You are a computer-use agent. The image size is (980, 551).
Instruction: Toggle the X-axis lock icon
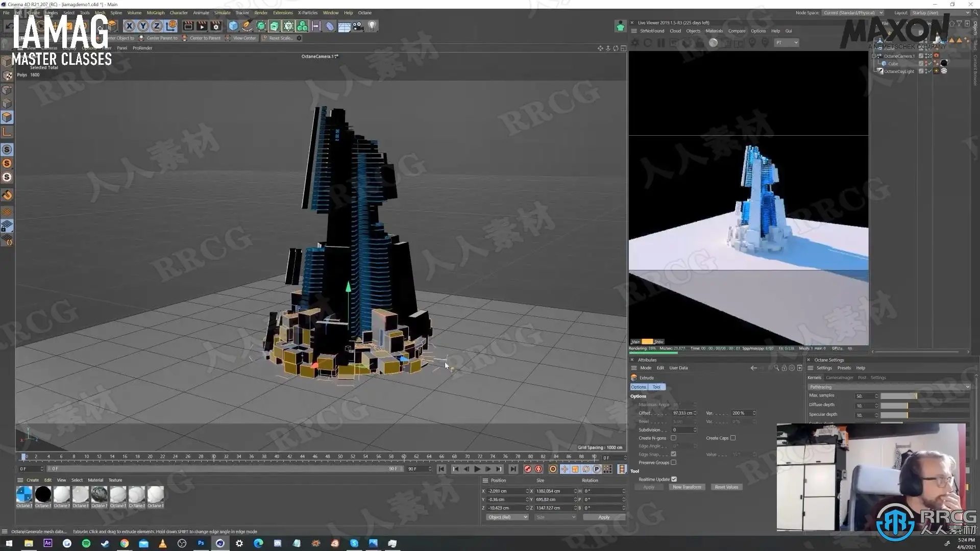click(x=130, y=26)
